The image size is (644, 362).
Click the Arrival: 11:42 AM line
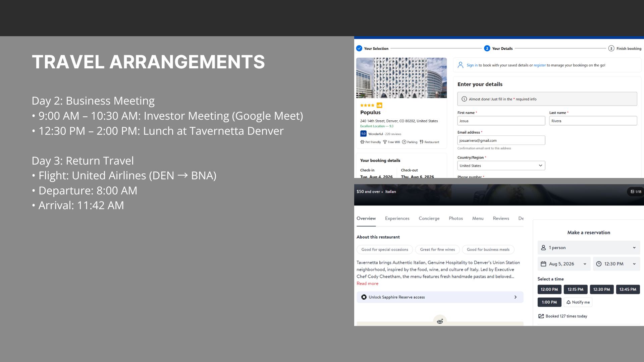click(78, 205)
